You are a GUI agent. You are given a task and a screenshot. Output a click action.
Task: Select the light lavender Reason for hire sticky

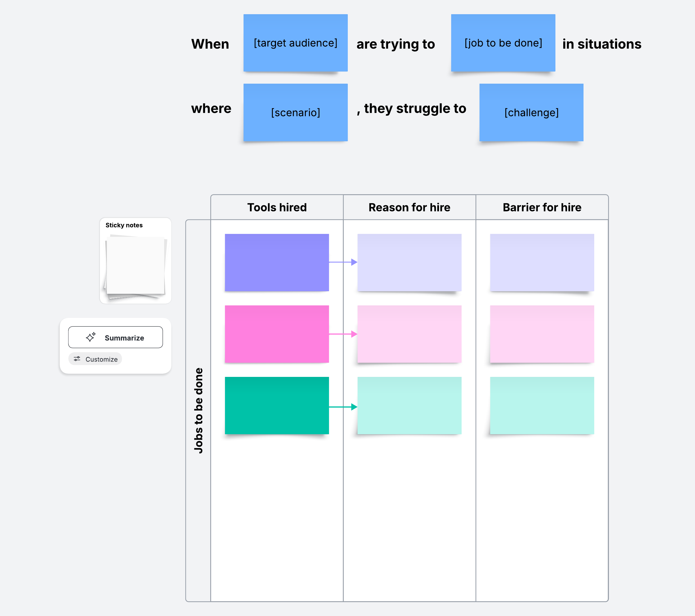point(409,262)
